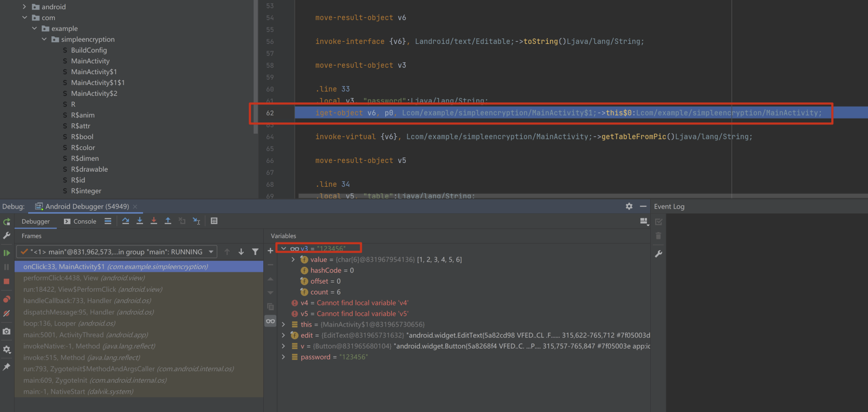Click the Step Over button
Viewport: 868px width, 412px height.
tap(126, 221)
